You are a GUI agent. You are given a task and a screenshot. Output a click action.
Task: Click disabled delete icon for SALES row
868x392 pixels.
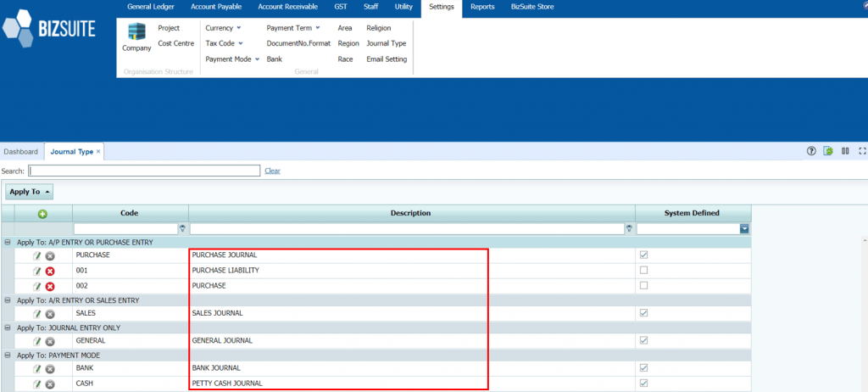(x=50, y=314)
